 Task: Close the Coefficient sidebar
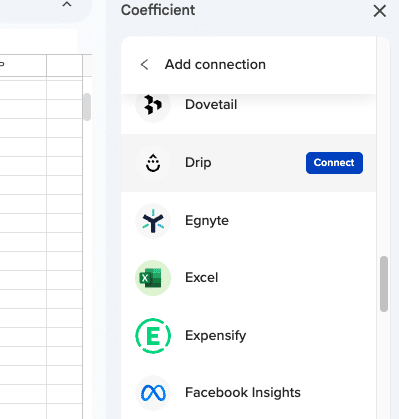coord(380,11)
